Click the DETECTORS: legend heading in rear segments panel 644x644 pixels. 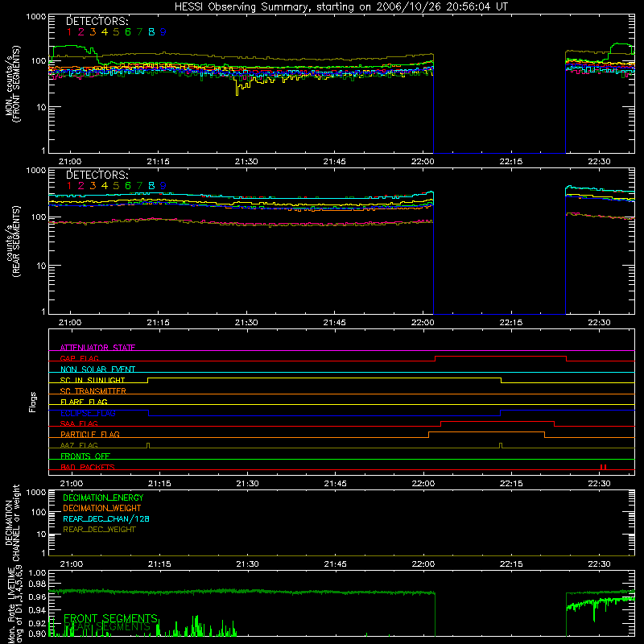97,175
